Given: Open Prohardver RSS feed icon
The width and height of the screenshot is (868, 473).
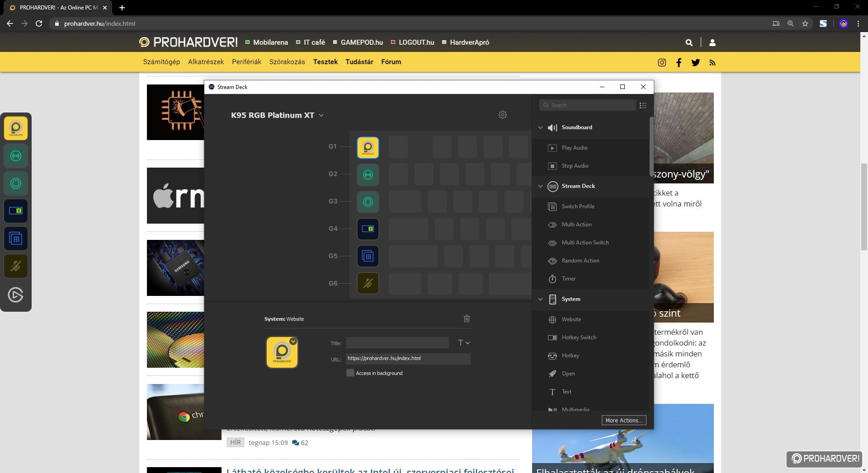Looking at the screenshot, I should (712, 63).
